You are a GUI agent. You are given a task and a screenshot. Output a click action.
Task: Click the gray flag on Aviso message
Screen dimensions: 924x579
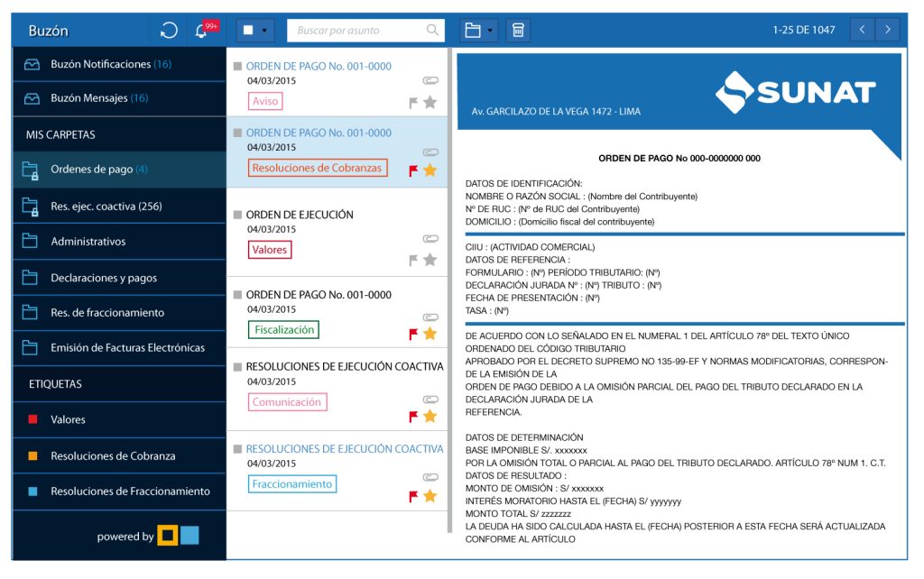click(x=413, y=103)
